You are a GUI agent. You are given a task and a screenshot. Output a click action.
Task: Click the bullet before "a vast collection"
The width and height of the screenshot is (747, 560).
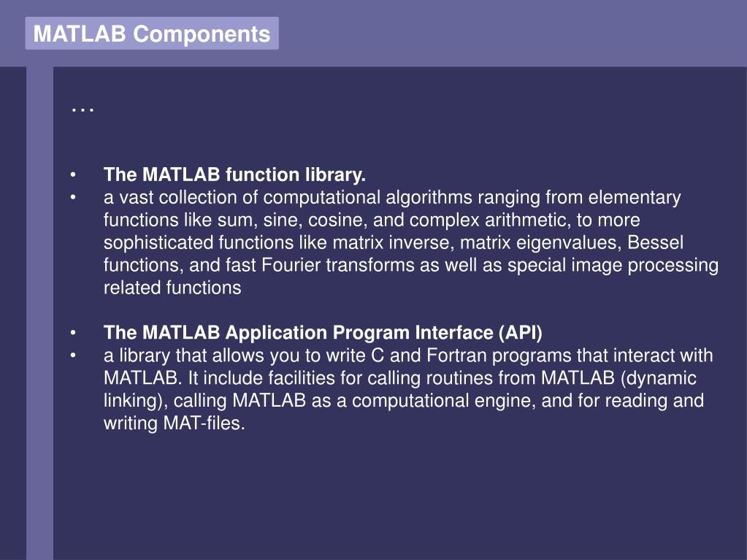tap(73, 197)
